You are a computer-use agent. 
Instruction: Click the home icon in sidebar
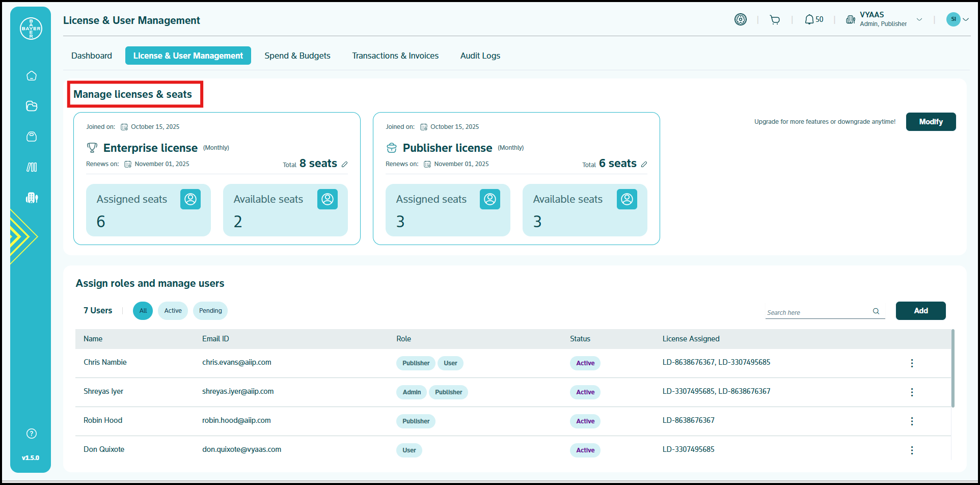coord(32,76)
